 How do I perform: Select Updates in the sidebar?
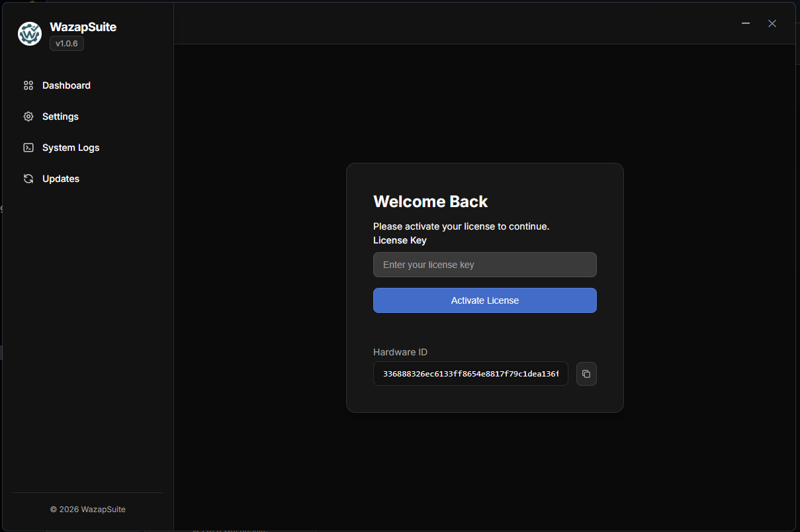[61, 179]
